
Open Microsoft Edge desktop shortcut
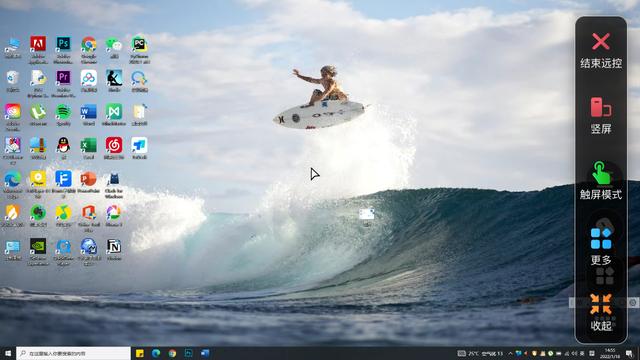[13, 184]
